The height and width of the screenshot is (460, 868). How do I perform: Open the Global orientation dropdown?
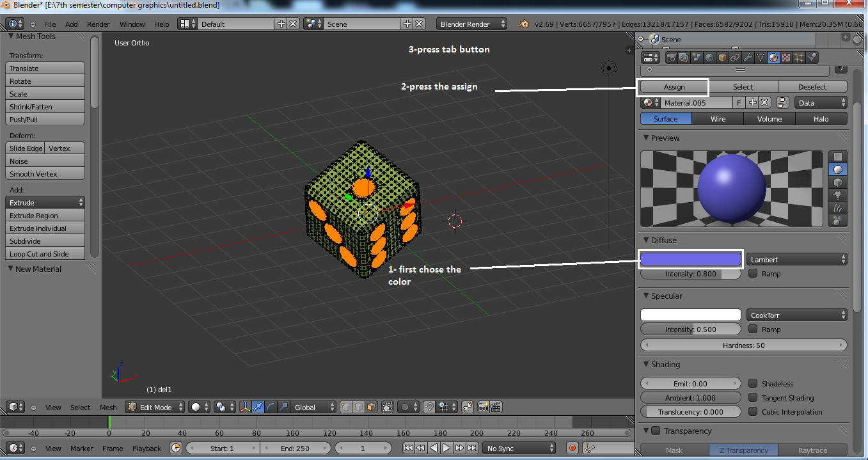click(313, 407)
